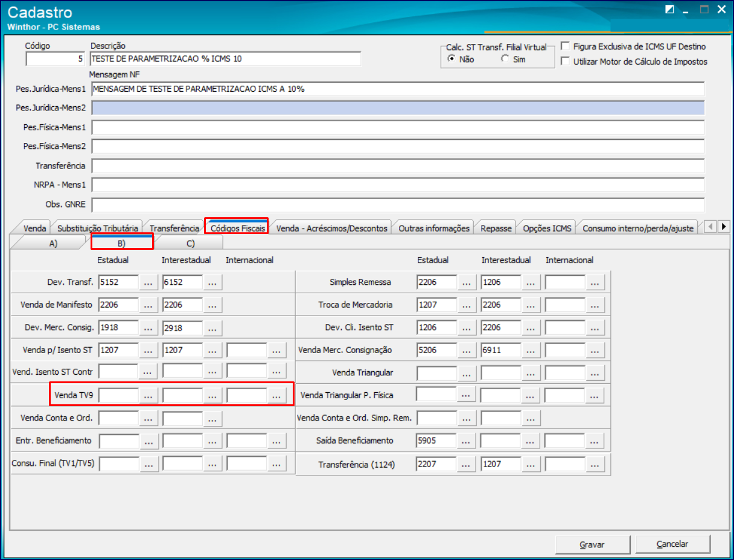
Task: Open the Consu. Final (TV1/TV5) Internacional lookup
Action: point(276,463)
